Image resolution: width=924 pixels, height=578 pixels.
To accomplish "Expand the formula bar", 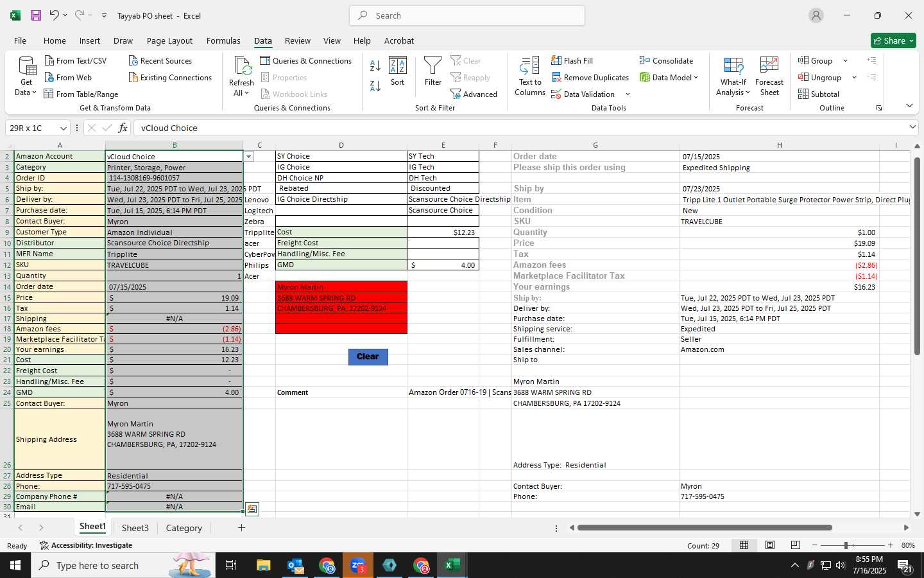I will click(x=912, y=127).
